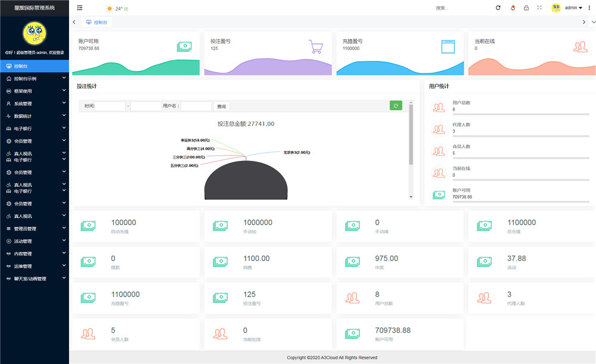
Task: Select 活动管理 in the sidebar menu
Action: tap(29, 241)
